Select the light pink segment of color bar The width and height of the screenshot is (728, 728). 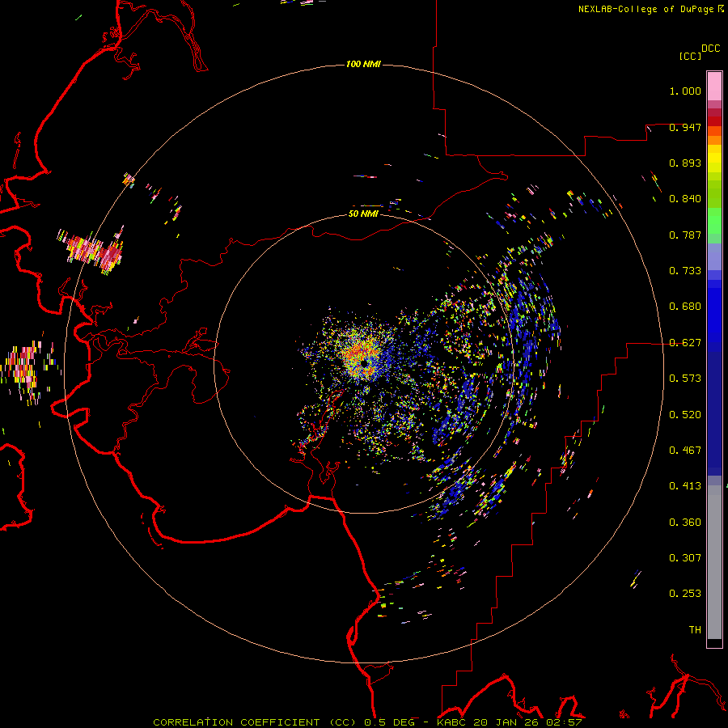point(714,87)
